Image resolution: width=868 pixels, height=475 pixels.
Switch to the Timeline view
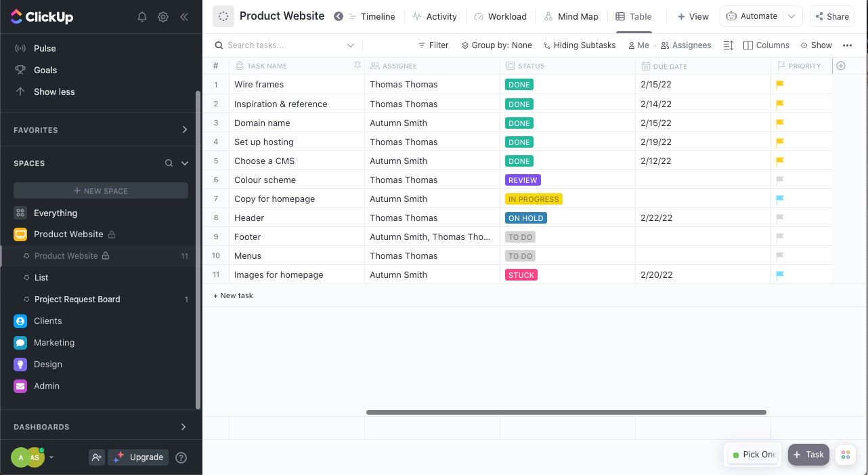(372, 16)
